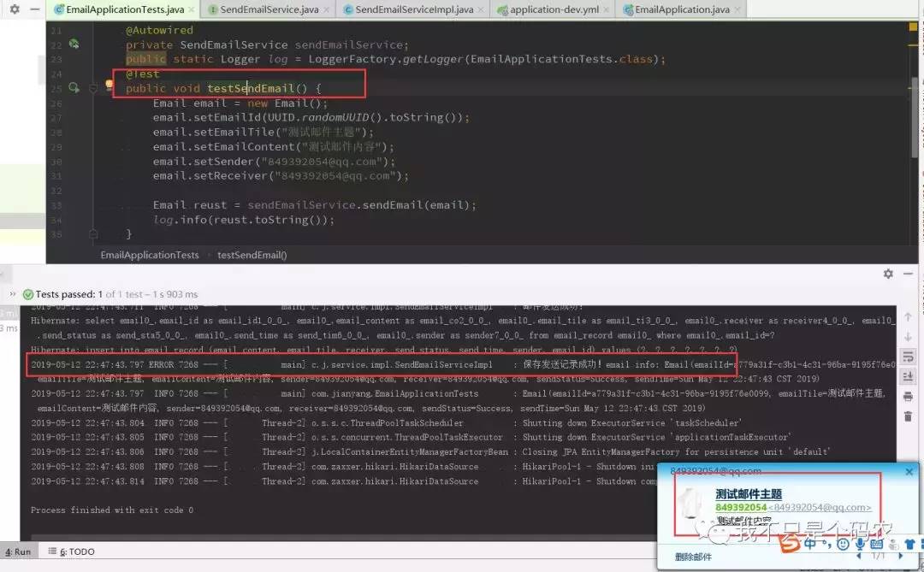Click the Spring bean gutter icon near @Autowired
Image resolution: width=924 pixels, height=572 pixels.
pos(74,44)
